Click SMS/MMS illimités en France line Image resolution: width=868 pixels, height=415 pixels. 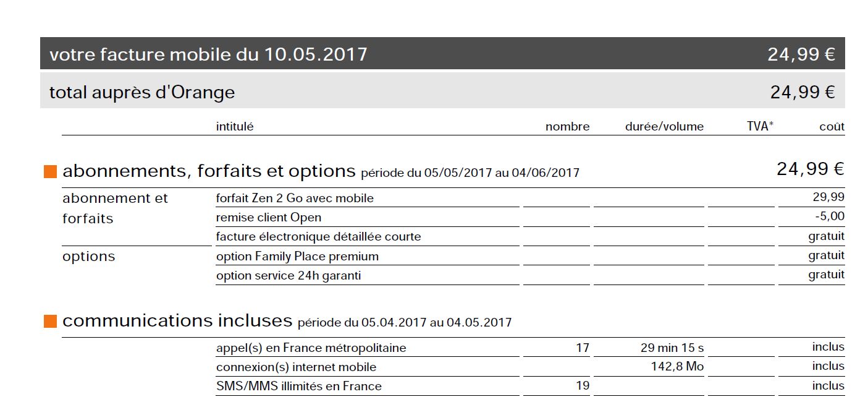[x=298, y=387]
